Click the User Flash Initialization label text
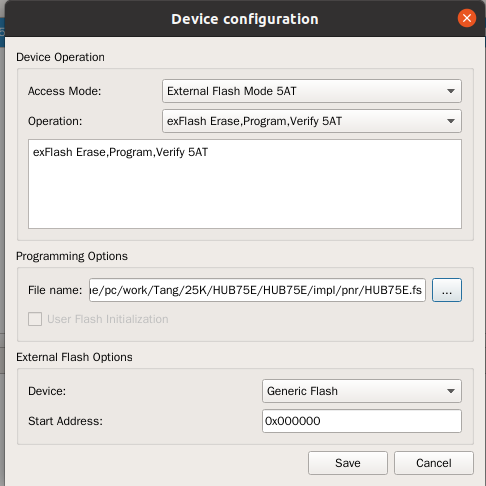The height and width of the screenshot is (486, 486). click(108, 319)
